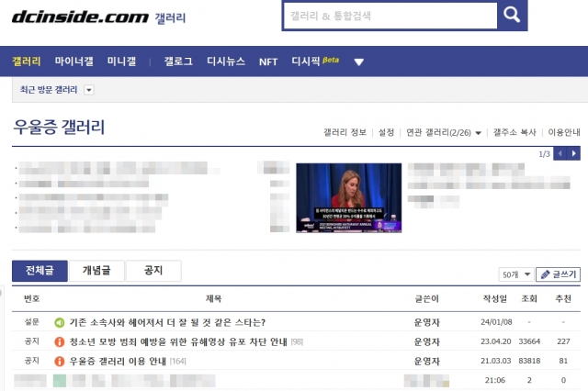Click date 24/01/08
588x391 pixels.
496,322
